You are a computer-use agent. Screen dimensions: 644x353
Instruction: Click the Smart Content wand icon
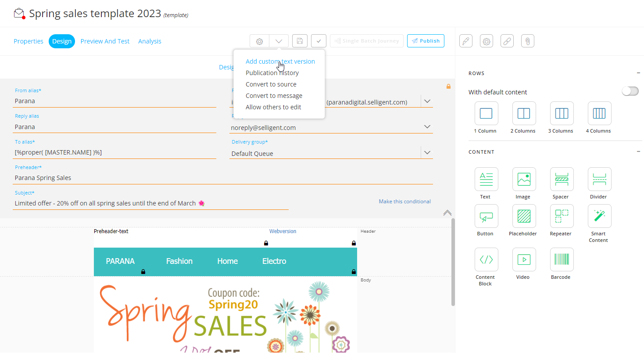[599, 216]
